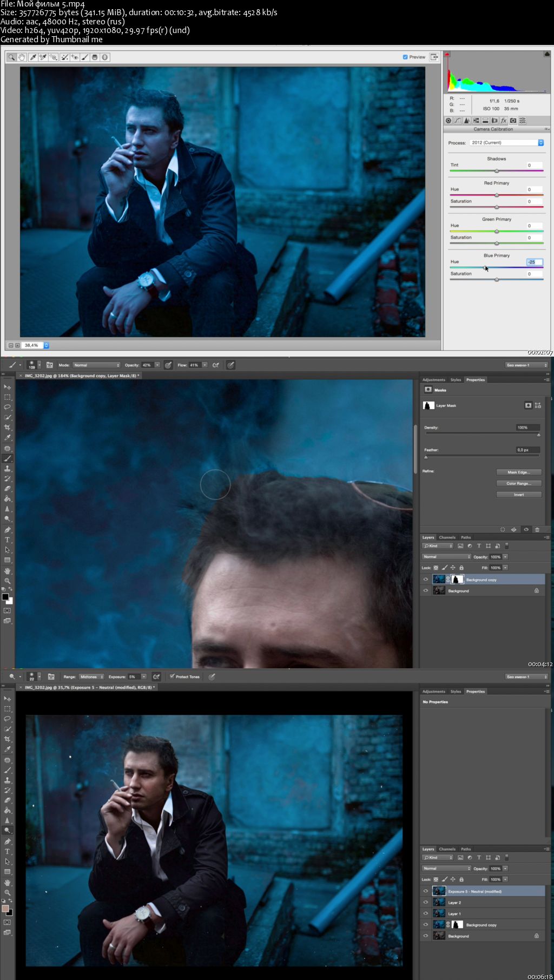Click the Color Range... button

click(519, 484)
